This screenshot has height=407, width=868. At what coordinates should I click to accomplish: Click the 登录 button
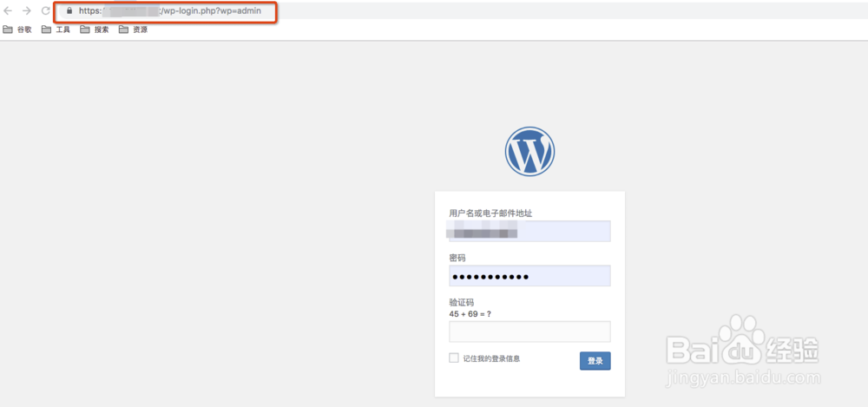click(595, 360)
